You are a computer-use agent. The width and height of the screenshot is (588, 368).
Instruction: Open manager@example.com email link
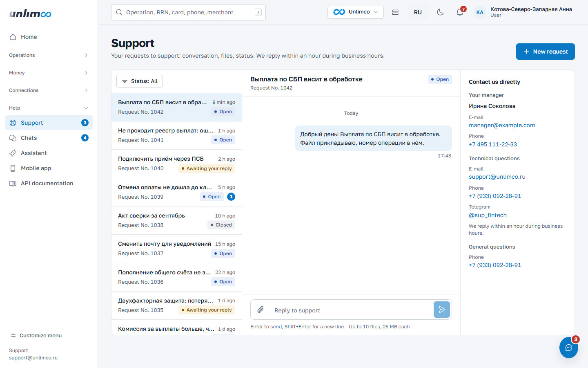coord(502,125)
